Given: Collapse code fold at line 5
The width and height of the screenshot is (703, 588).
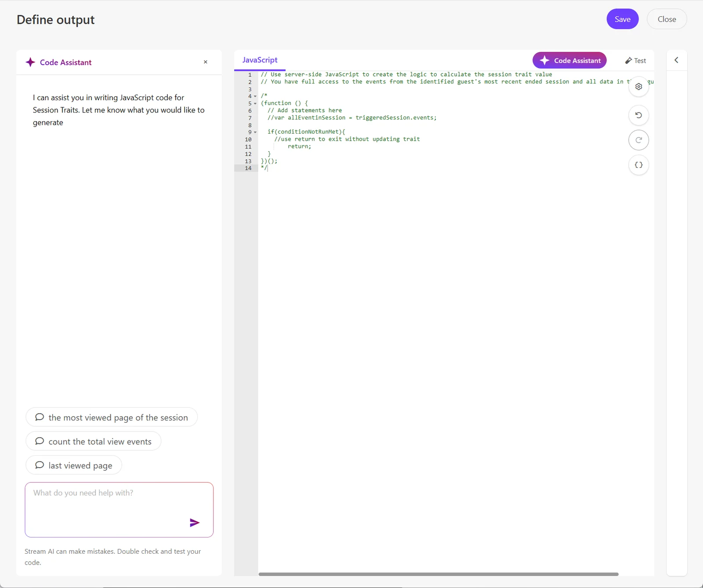Looking at the screenshot, I should tap(255, 104).
